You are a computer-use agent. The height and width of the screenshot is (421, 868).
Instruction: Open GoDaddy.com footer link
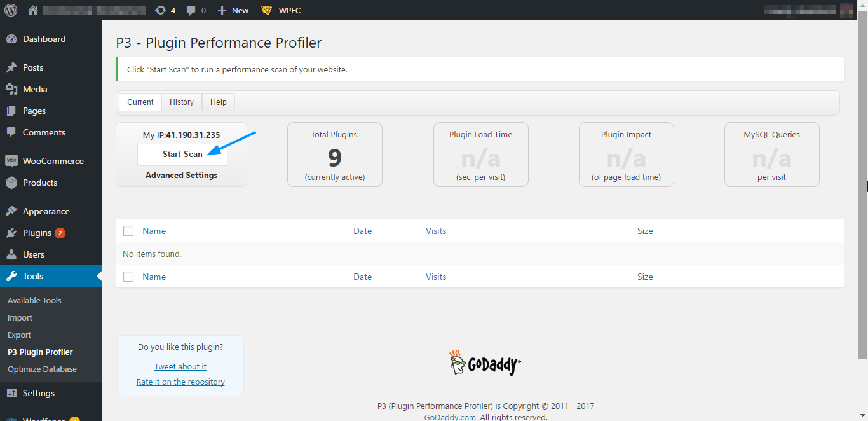[x=450, y=417]
